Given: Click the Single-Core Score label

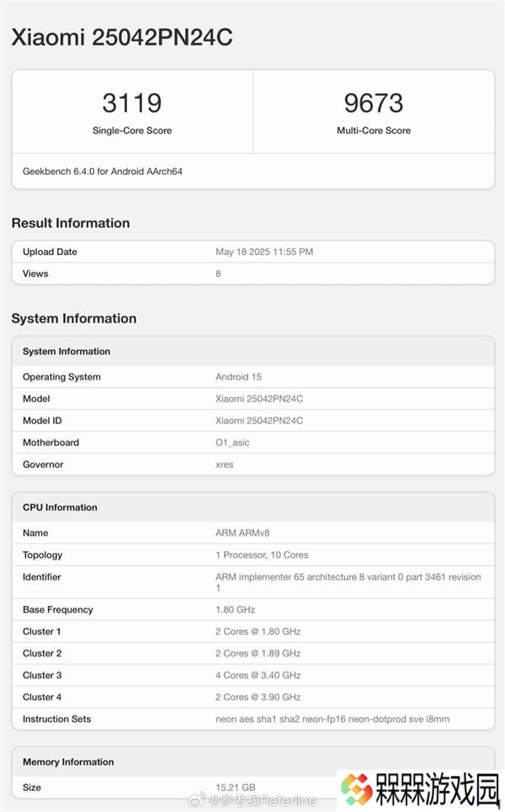Looking at the screenshot, I should click(x=132, y=130).
